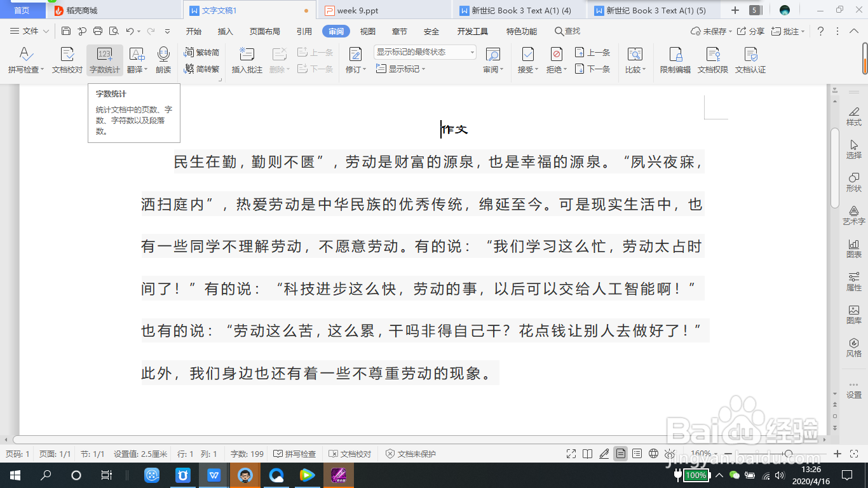
Task: Open 字数统计 word count statistics
Action: pyautogui.click(x=105, y=60)
